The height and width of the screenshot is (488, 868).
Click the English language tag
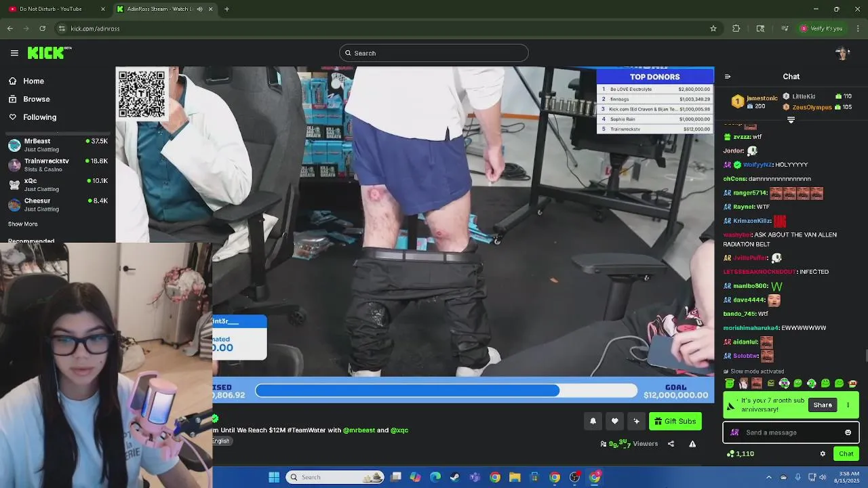[x=221, y=441]
